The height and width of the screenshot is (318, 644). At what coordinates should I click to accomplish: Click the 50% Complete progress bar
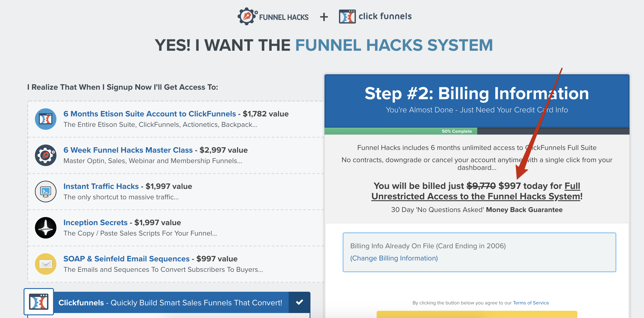pyautogui.click(x=457, y=131)
